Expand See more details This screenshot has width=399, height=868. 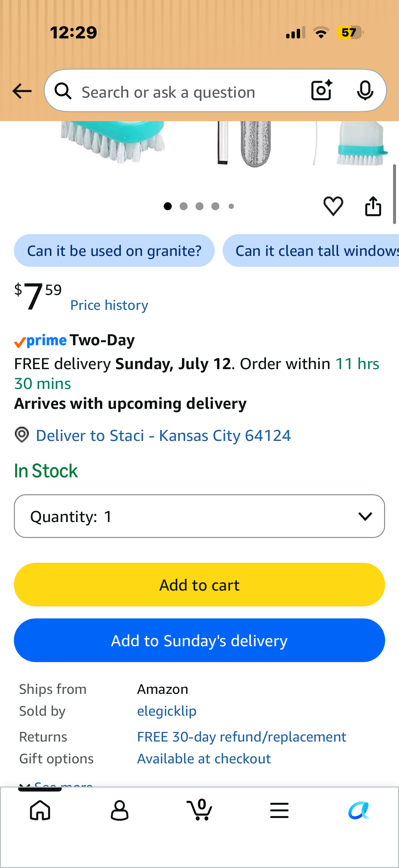pos(56,784)
